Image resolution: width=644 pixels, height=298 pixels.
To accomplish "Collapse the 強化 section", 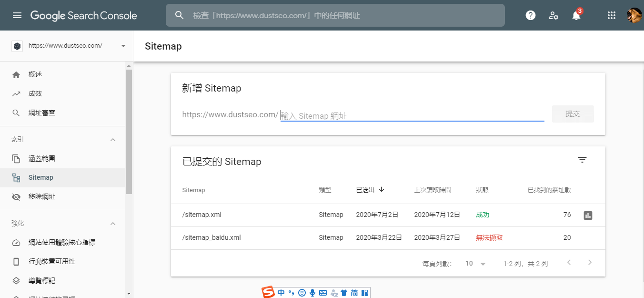I will tap(113, 224).
